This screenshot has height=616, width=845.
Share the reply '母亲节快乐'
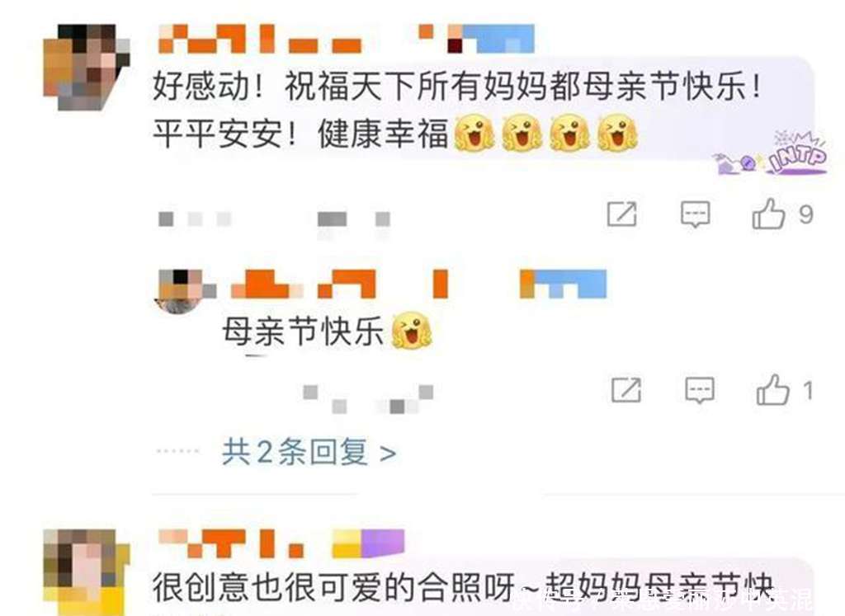[626, 390]
